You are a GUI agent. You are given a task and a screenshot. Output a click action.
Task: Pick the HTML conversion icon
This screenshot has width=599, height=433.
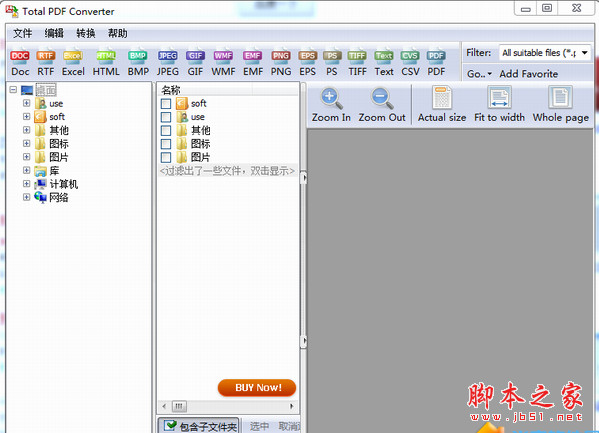pos(106,63)
